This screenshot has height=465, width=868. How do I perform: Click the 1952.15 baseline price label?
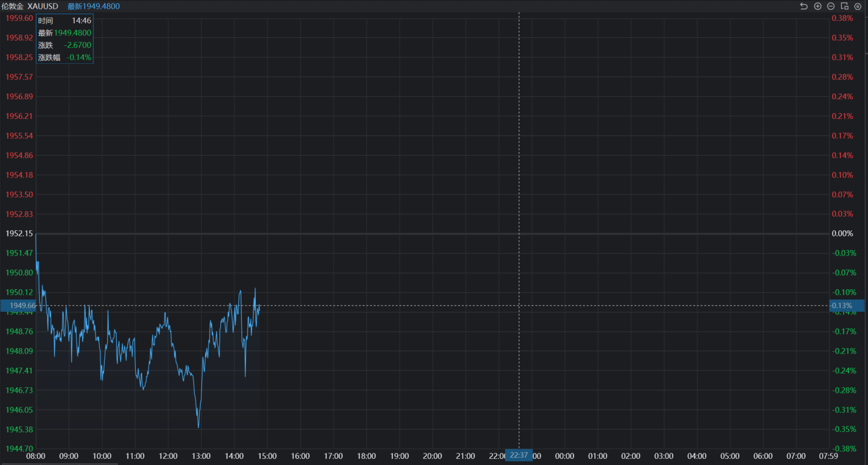[x=19, y=233]
